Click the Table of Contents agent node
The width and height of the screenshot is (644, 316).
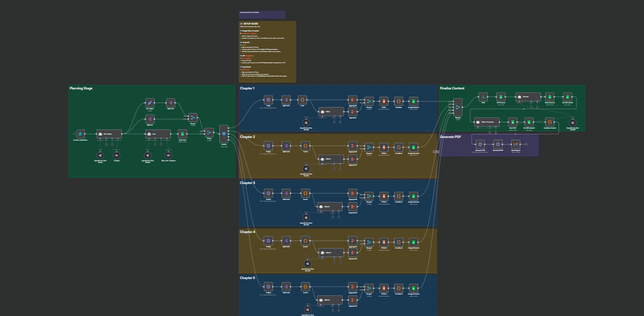(487, 122)
